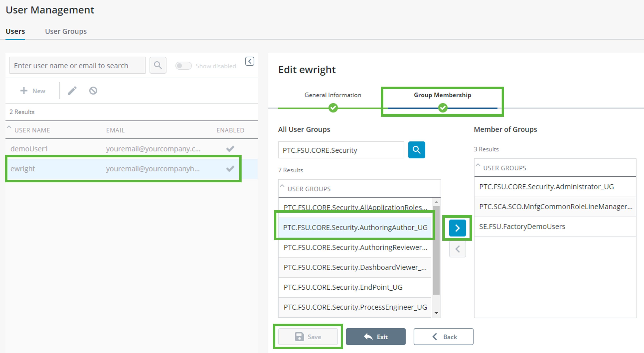Open the User Groups tab
Image resolution: width=644 pixels, height=353 pixels.
(66, 31)
